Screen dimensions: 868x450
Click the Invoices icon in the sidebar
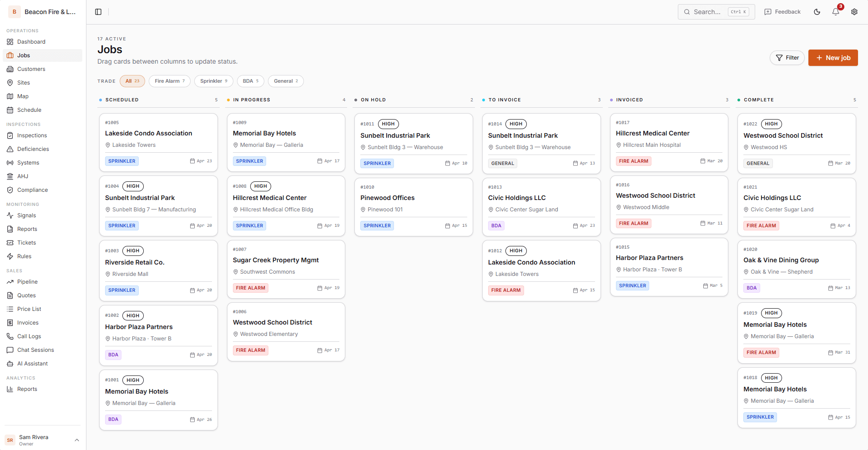tap(26, 322)
